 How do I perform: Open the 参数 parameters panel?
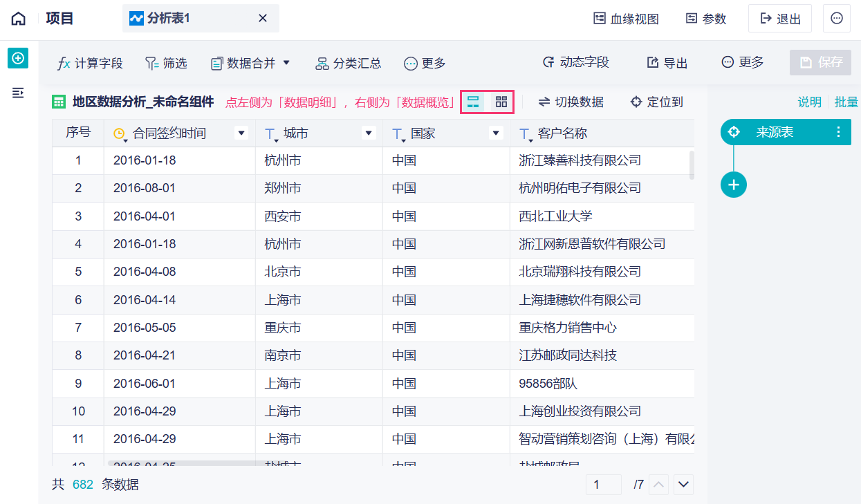click(705, 19)
